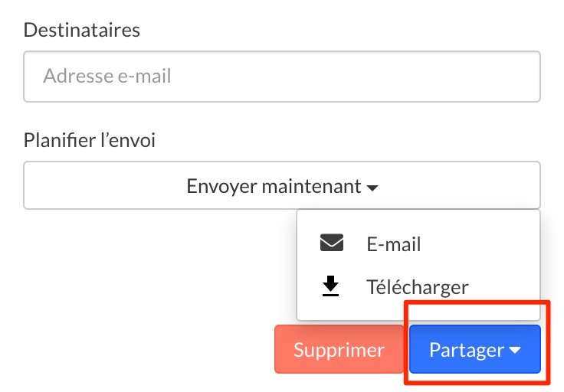Choose Télécharger from the share menu
The width and height of the screenshot is (564, 392).
point(418,286)
